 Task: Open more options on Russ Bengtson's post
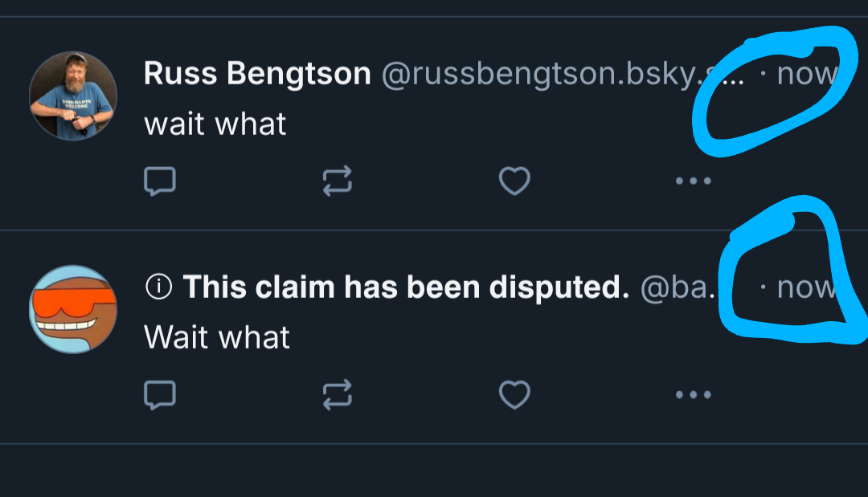tap(693, 181)
